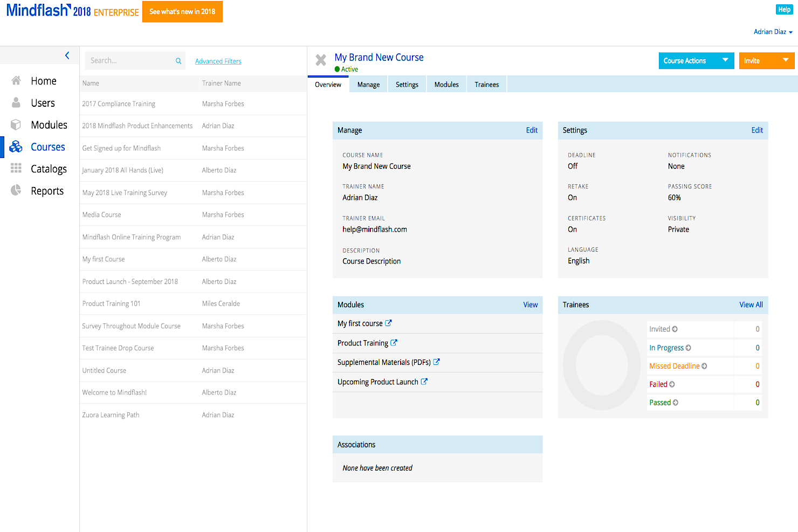The height and width of the screenshot is (532, 798).
Task: Switch to the Manage tab
Action: tap(368, 85)
